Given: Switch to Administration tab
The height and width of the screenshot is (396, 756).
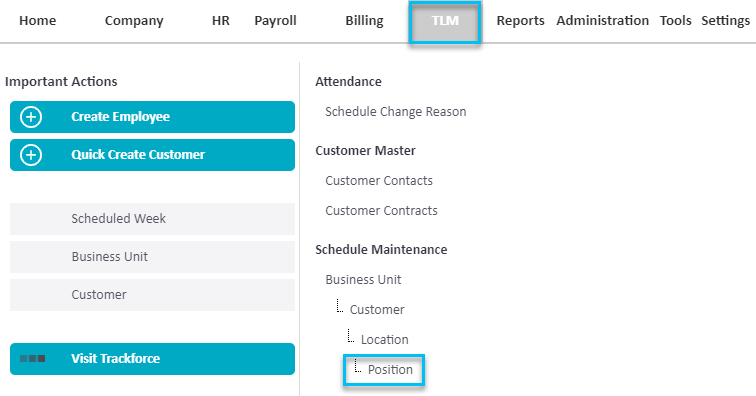Looking at the screenshot, I should pyautogui.click(x=603, y=21).
